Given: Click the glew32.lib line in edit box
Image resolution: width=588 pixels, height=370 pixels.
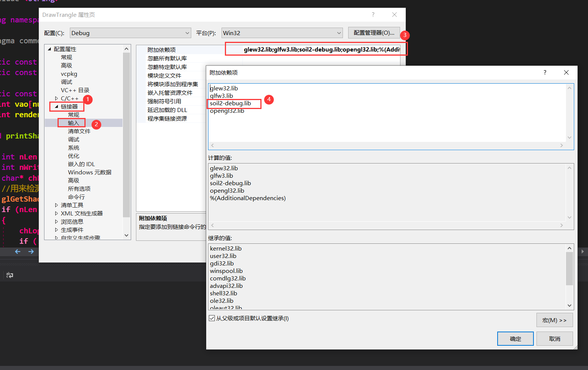Looking at the screenshot, I should [x=224, y=88].
